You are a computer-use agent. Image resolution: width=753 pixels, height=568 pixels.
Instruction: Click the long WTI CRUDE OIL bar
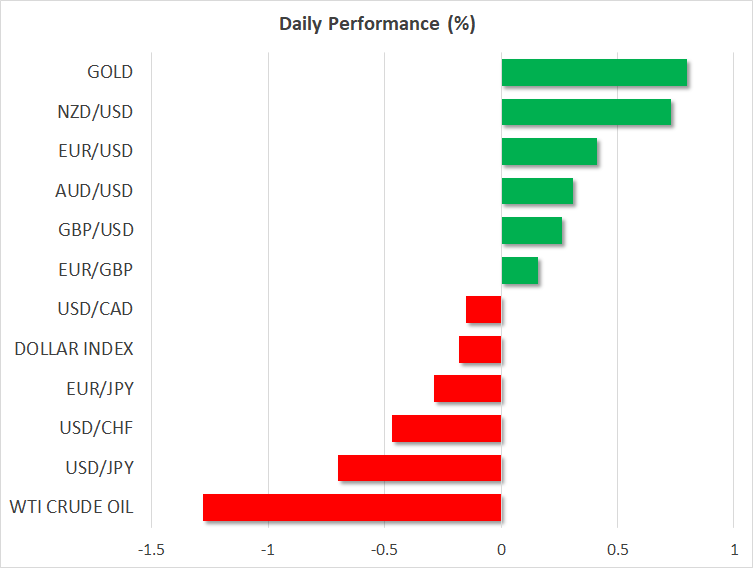(x=352, y=507)
